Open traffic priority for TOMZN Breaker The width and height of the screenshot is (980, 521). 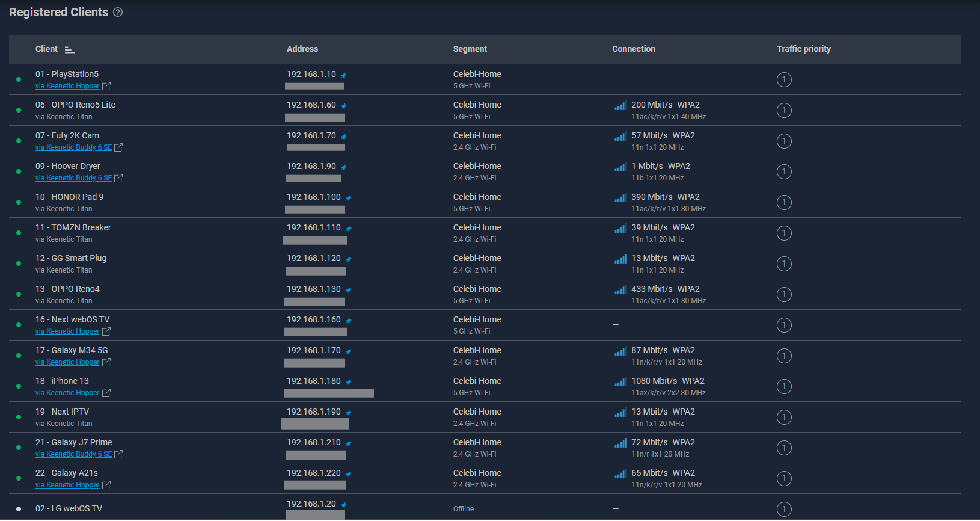784,233
